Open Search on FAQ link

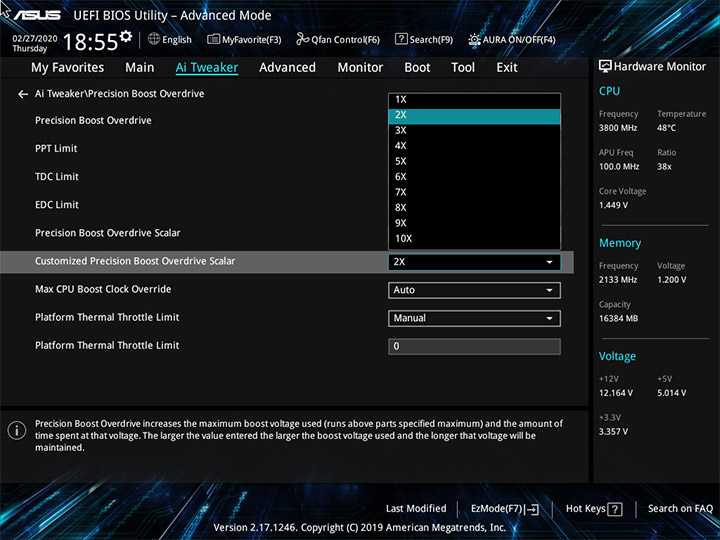(680, 508)
